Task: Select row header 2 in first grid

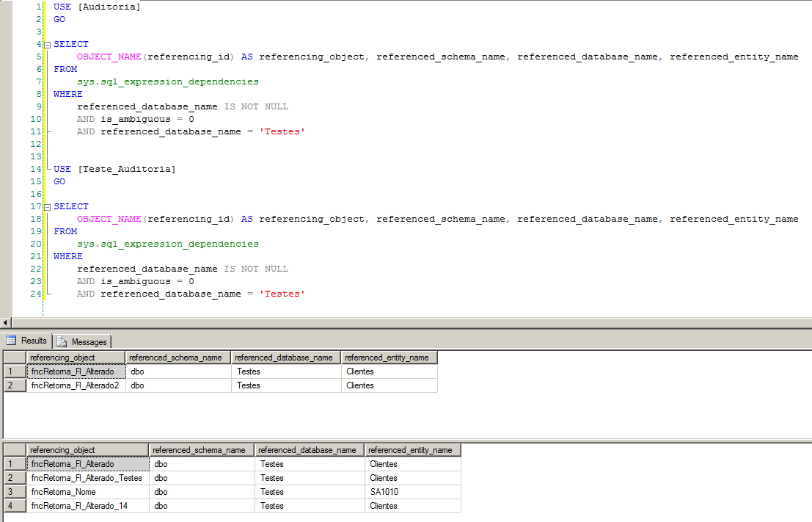Action: (x=15, y=385)
